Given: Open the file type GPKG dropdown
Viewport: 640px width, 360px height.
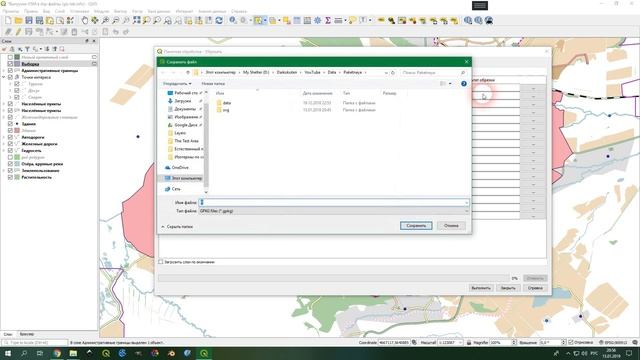Looking at the screenshot, I should click(x=333, y=211).
